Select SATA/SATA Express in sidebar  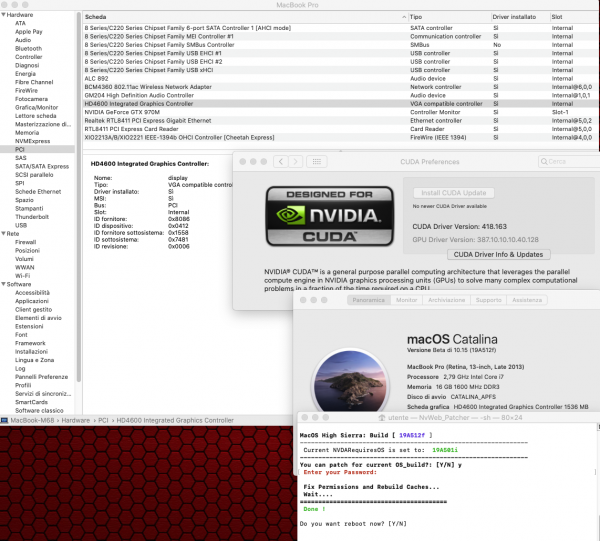point(42,166)
